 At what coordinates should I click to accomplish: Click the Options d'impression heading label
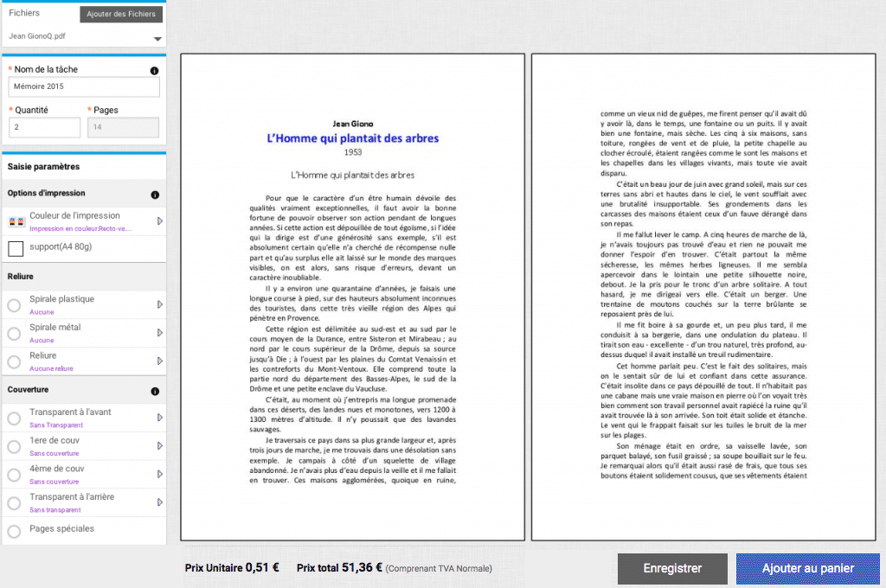click(47, 193)
